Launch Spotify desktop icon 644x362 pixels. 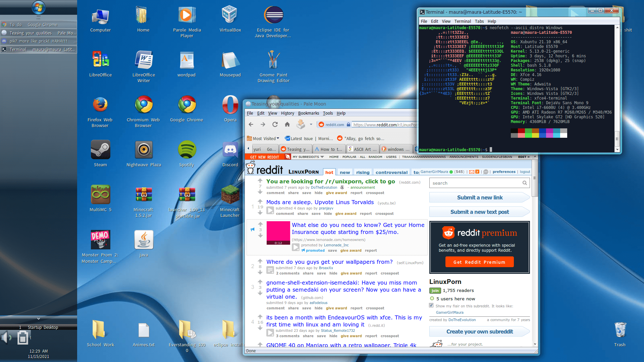coord(187,150)
